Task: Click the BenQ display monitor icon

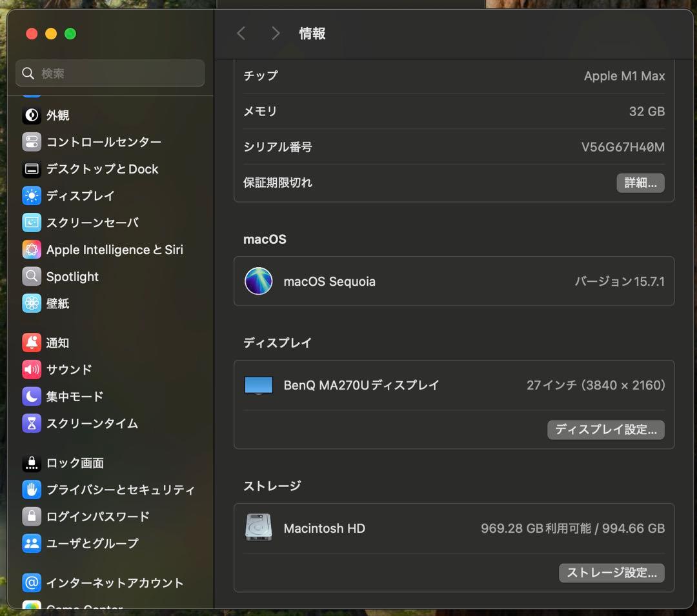Action: tap(258, 385)
